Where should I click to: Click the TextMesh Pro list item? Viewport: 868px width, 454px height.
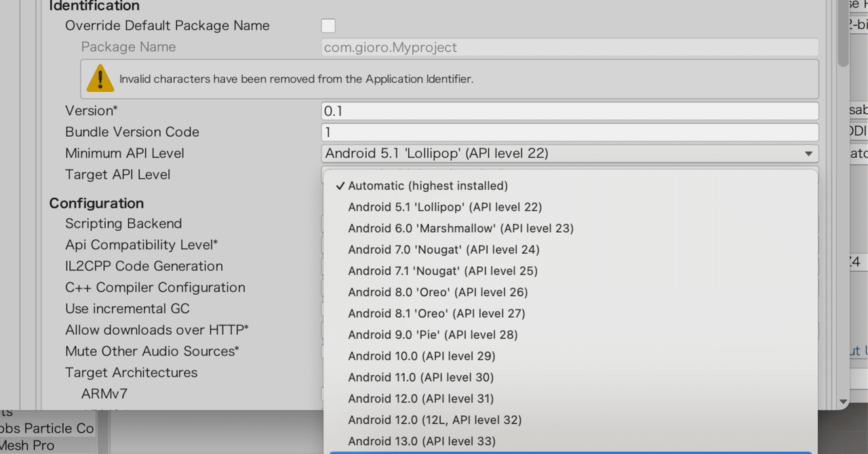coord(27,445)
